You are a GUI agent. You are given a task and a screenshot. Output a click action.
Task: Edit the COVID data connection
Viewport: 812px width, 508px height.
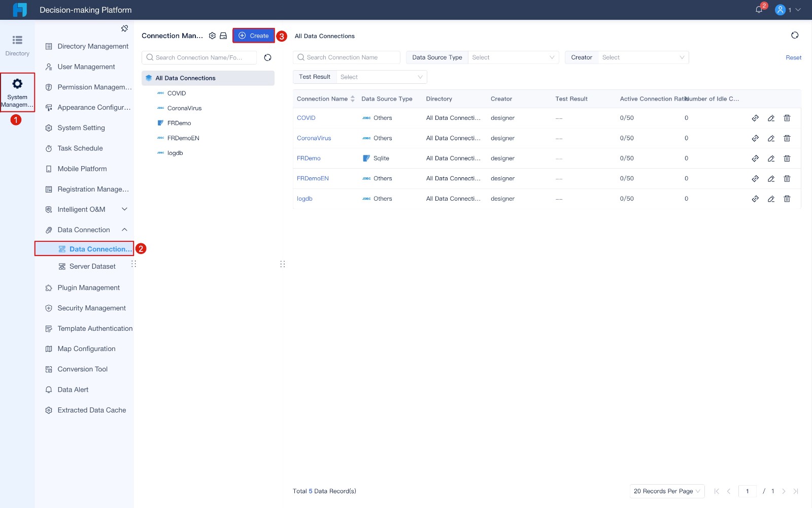(771, 118)
